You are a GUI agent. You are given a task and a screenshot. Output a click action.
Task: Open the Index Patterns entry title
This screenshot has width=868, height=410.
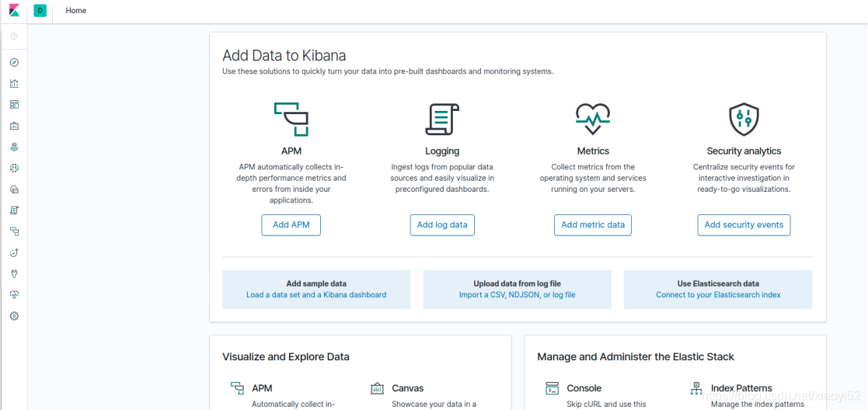(741, 388)
